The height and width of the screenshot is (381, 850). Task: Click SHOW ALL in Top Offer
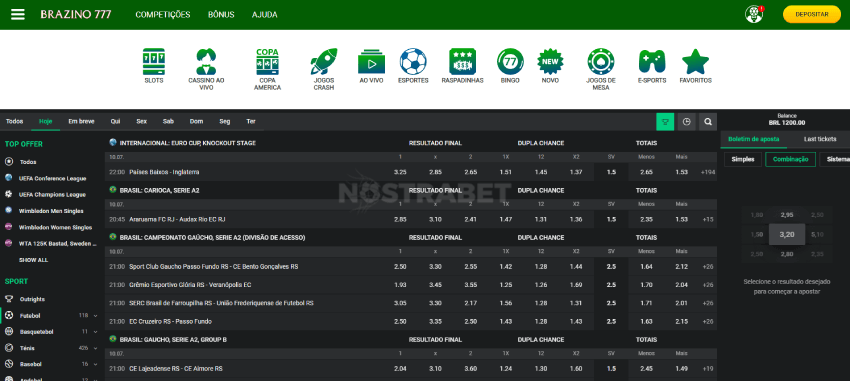[33, 260]
